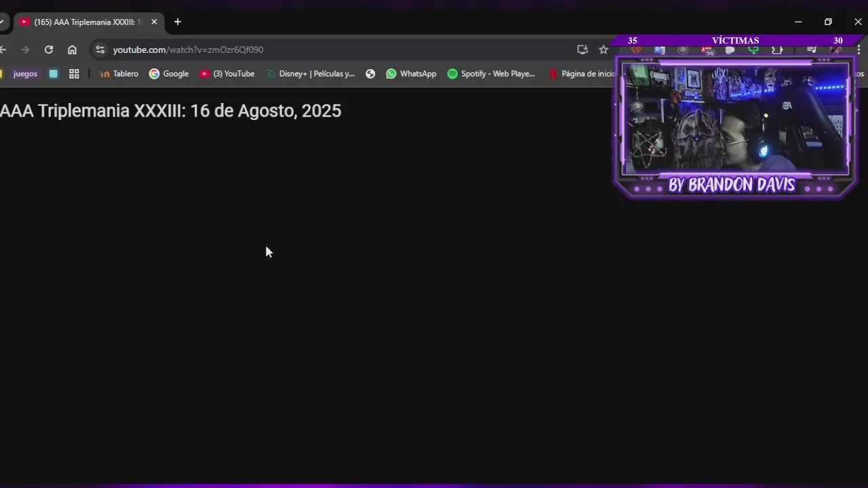Open the teal square bookmark
The height and width of the screenshot is (488, 868).
click(54, 74)
